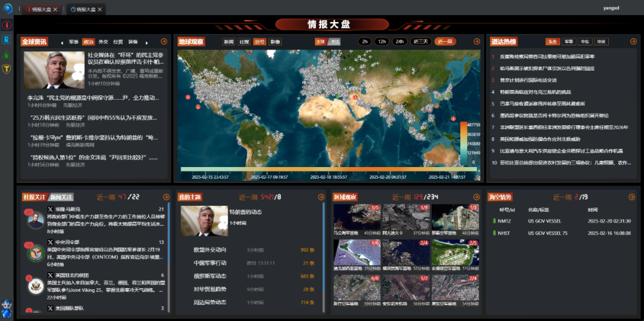This screenshot has height=321, width=644.
Task: Switch to 新闻关注 tab
Action: (61, 197)
